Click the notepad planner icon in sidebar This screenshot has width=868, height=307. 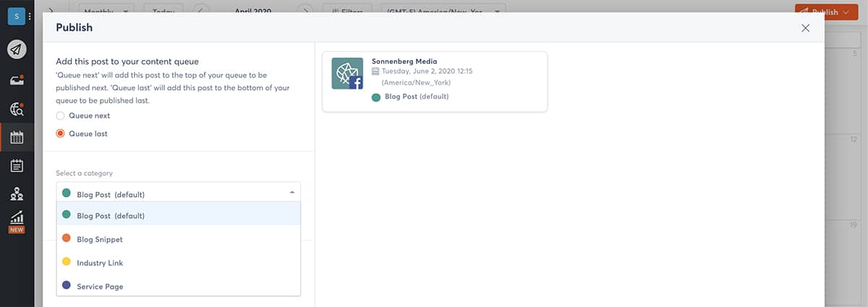[17, 166]
